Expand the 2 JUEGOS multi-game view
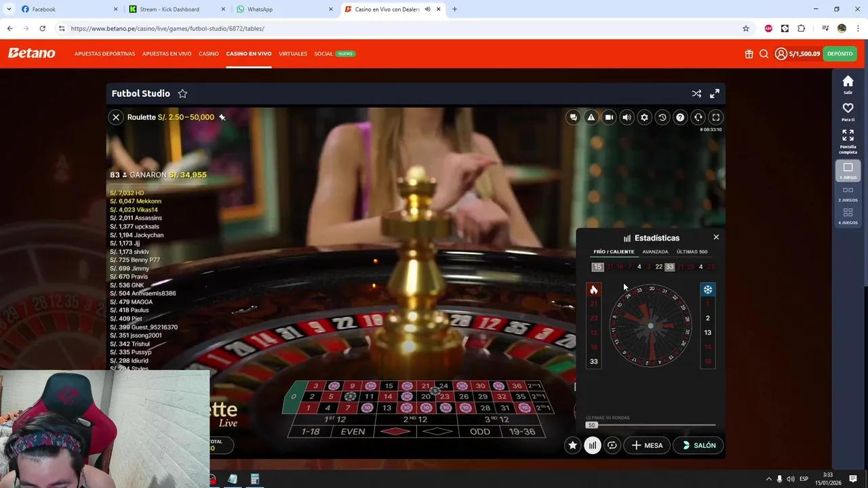 [x=848, y=190]
